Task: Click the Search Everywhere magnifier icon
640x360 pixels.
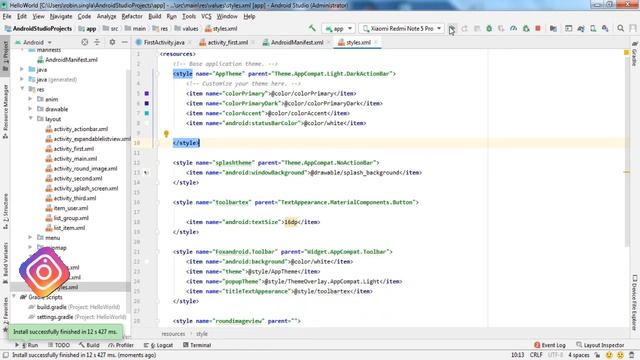Action: pyautogui.click(x=620, y=29)
